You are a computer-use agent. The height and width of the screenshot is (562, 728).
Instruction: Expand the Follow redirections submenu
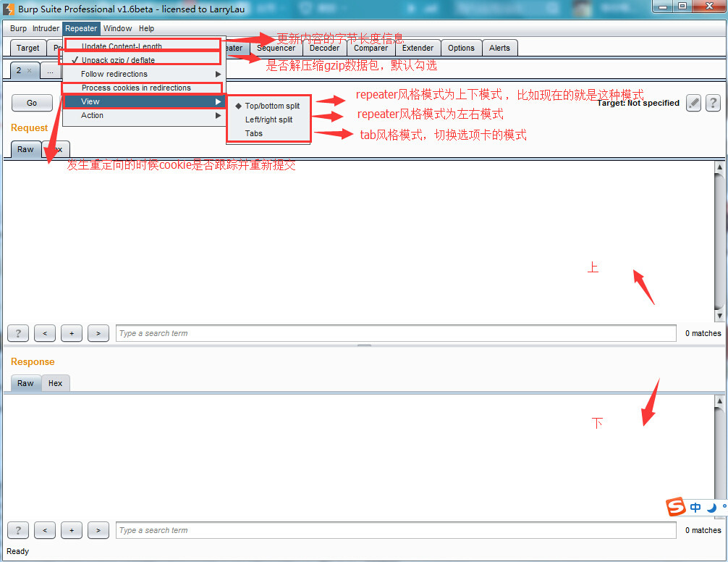[x=144, y=74]
